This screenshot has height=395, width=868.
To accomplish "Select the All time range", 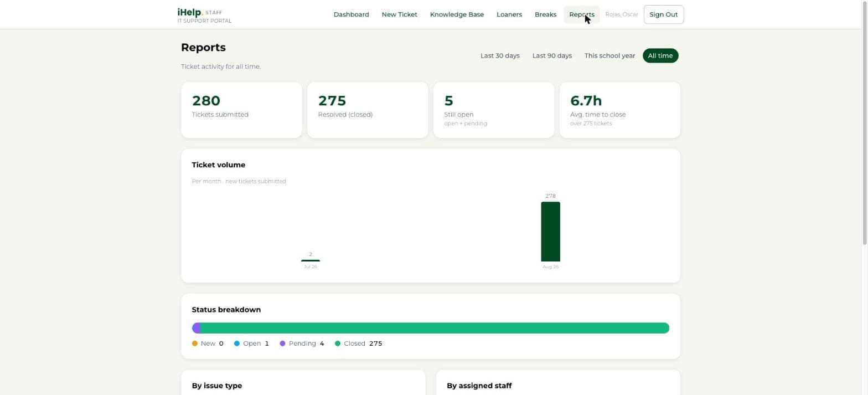I will [x=660, y=56].
